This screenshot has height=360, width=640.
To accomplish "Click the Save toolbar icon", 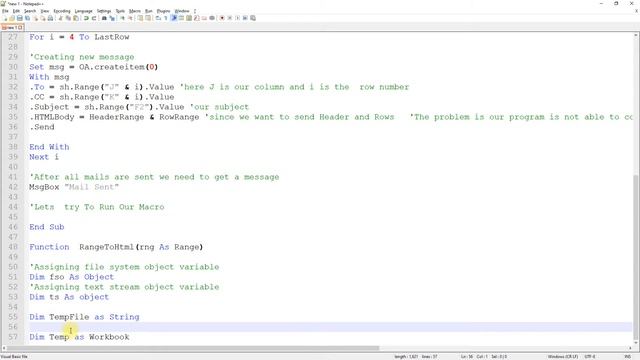I will coord(20,18).
